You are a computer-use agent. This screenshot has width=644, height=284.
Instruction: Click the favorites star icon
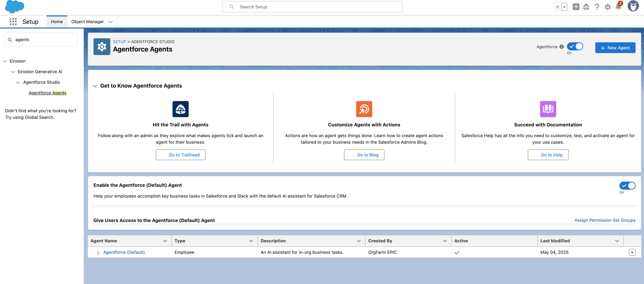558,7
